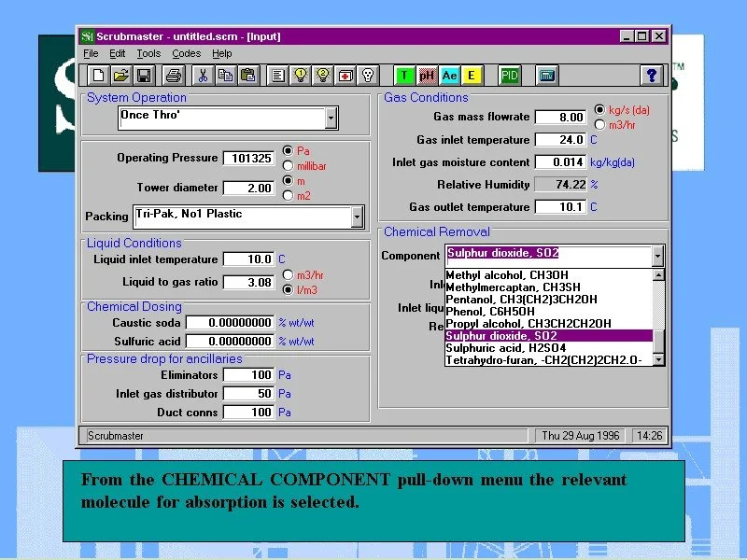The height and width of the screenshot is (560, 747).
Task: Click the Gas outlet temperature field
Action: click(560, 206)
